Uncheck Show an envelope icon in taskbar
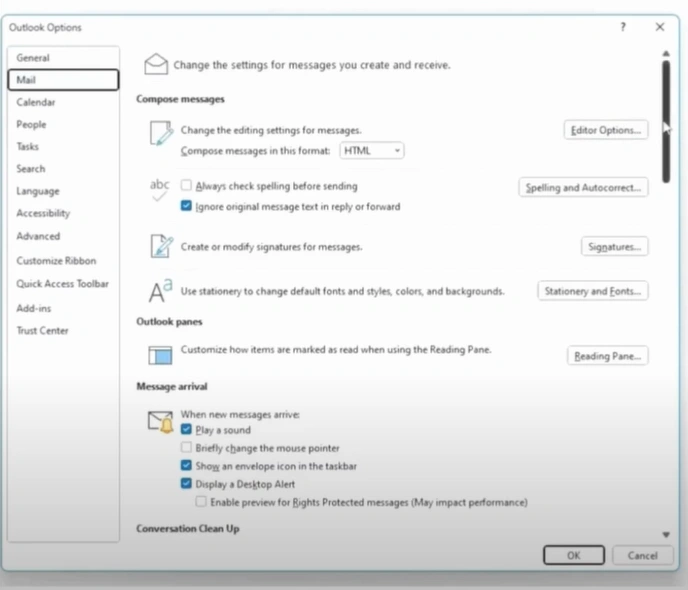 (186, 465)
